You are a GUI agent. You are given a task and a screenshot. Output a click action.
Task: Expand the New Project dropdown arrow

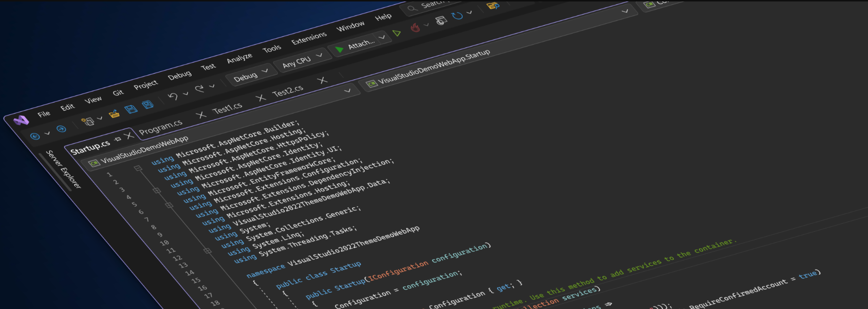(99, 118)
